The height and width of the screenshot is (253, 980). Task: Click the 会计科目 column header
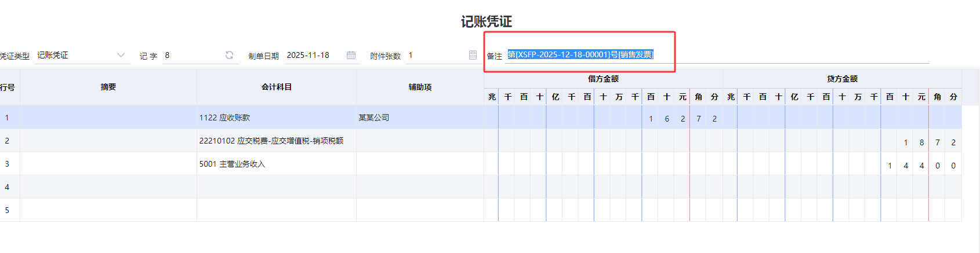pos(277,87)
